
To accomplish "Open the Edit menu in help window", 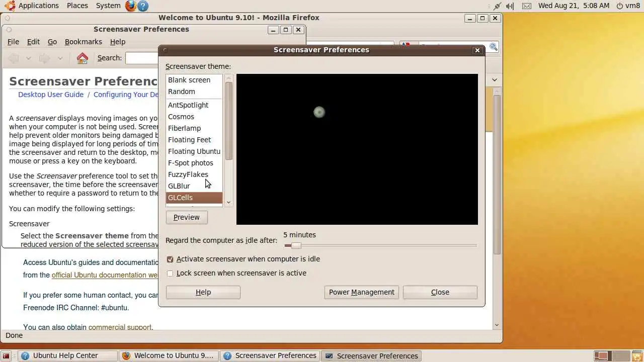I will click(x=33, y=42).
